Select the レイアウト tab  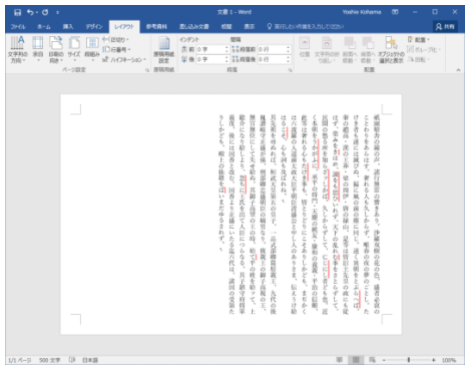(124, 27)
